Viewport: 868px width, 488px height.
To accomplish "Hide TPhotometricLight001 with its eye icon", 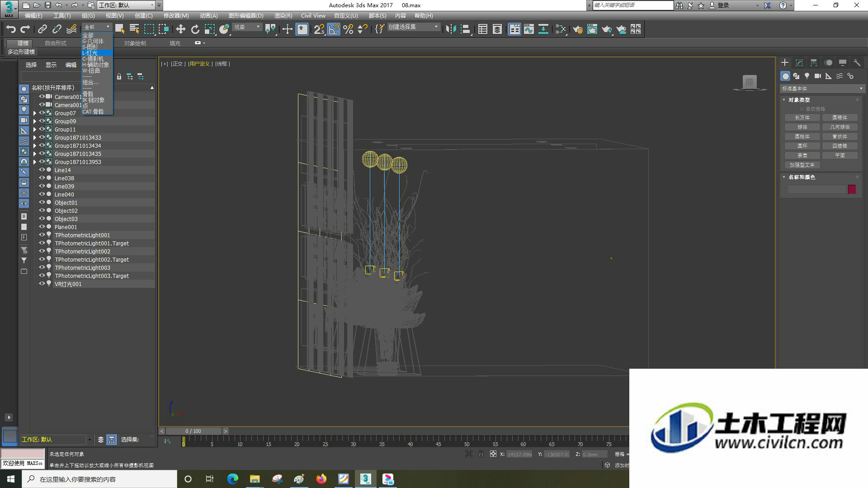I will point(42,235).
